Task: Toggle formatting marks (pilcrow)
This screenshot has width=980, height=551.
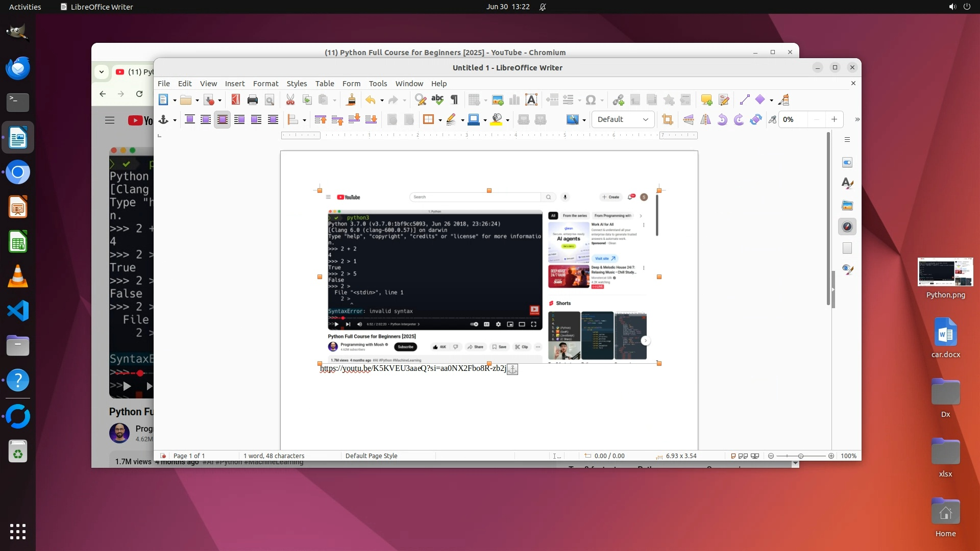Action: 454,100
